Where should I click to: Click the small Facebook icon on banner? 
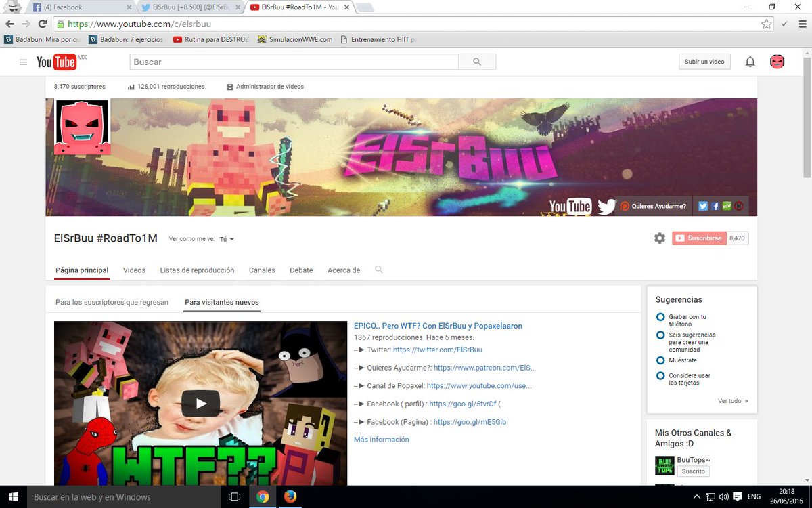[715, 206]
